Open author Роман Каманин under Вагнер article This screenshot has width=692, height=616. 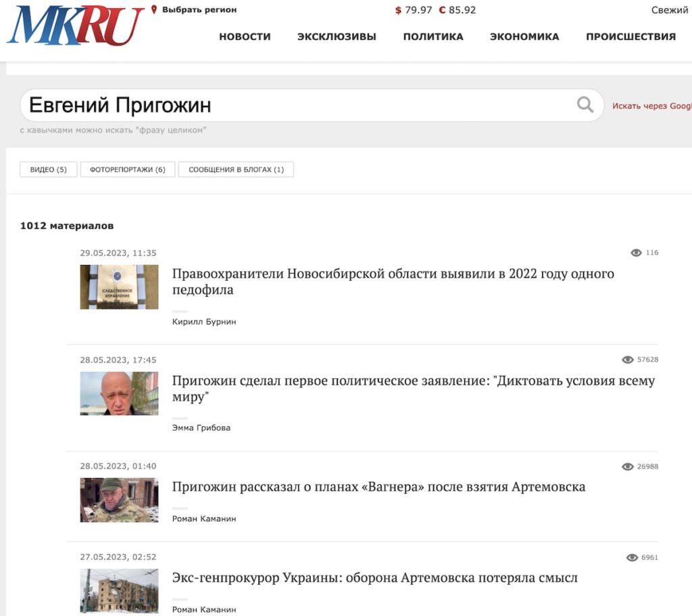204,519
